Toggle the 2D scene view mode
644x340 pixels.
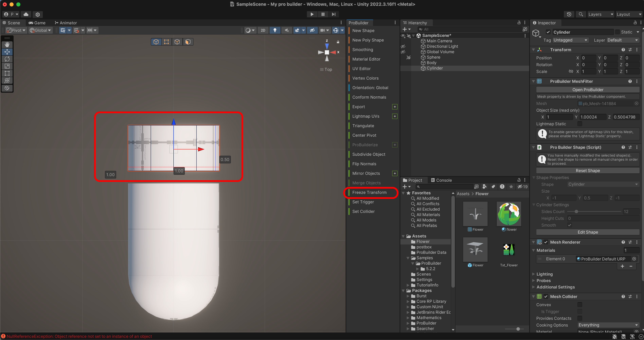pos(263,30)
